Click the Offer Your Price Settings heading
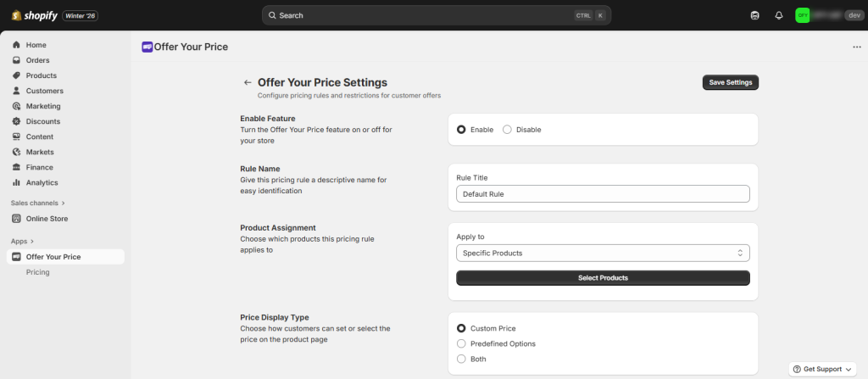The height and width of the screenshot is (379, 868). [x=323, y=82]
